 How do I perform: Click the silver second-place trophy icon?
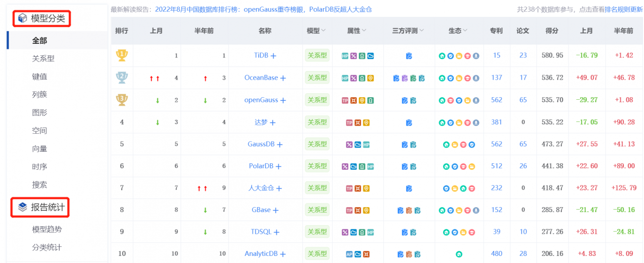(122, 78)
